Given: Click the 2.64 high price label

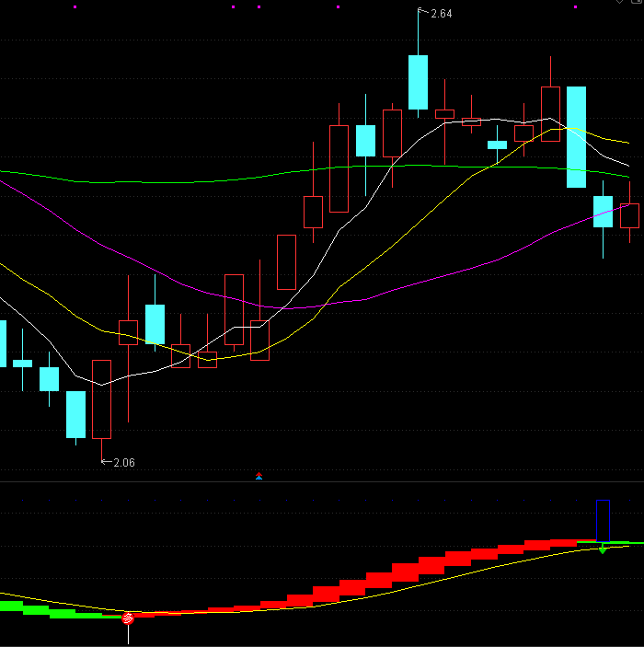Looking at the screenshot, I should coord(441,14).
